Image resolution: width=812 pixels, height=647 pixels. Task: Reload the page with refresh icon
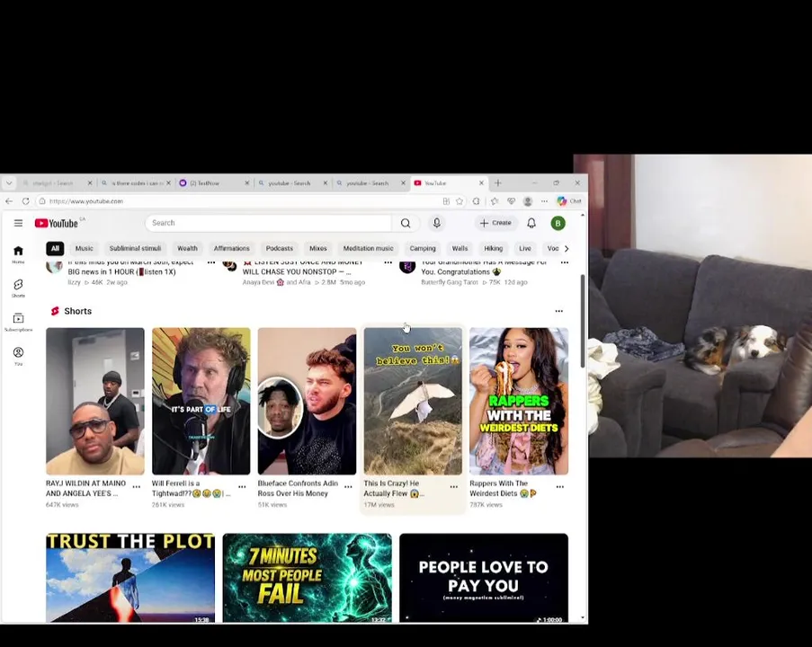coord(25,201)
